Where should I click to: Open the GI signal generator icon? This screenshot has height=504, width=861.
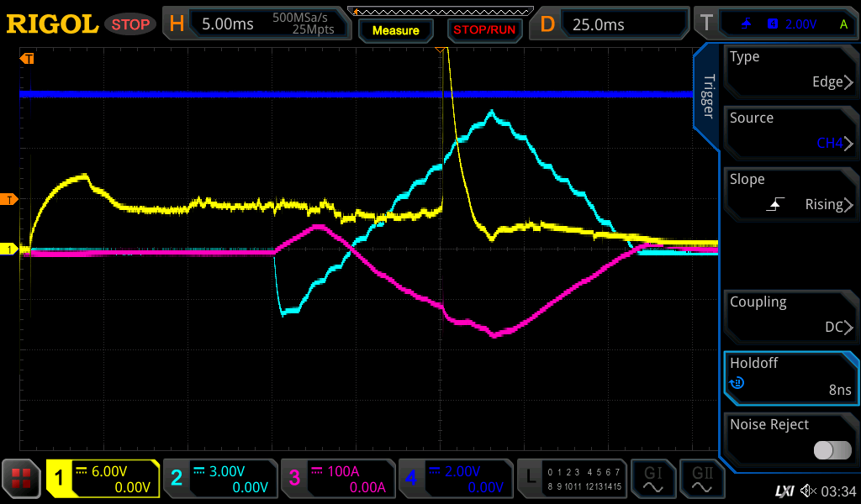(x=653, y=479)
